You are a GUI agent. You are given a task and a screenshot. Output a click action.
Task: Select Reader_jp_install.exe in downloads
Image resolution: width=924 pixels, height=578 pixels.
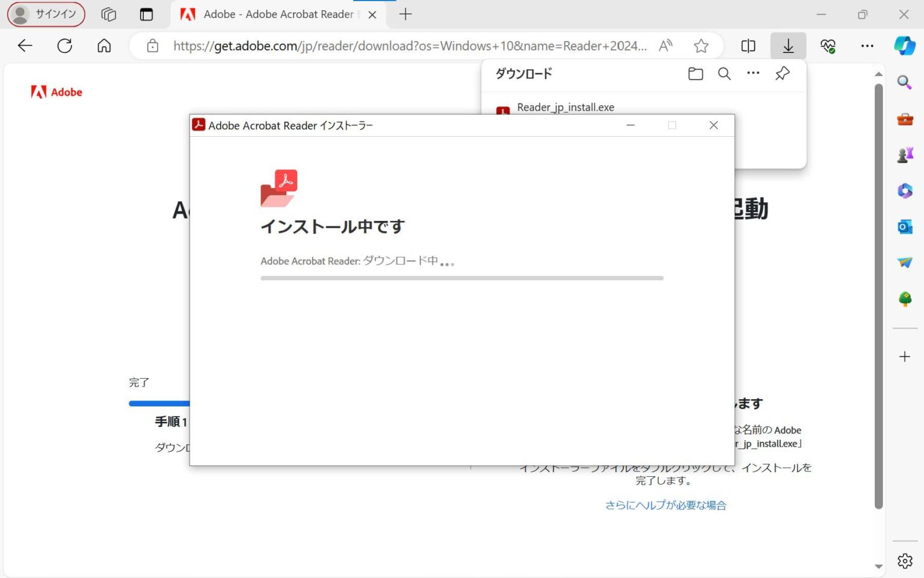point(565,107)
